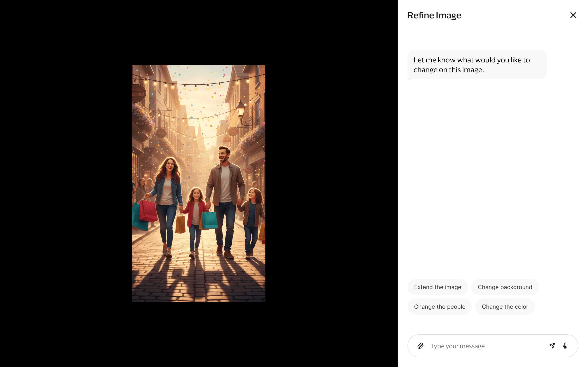Click the 'Refine Image' panel heading

[434, 15]
